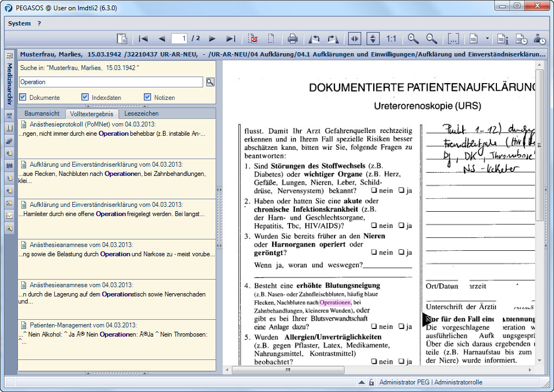554x392 pixels.
Task: Disable the Notizen search option
Action: [x=147, y=97]
